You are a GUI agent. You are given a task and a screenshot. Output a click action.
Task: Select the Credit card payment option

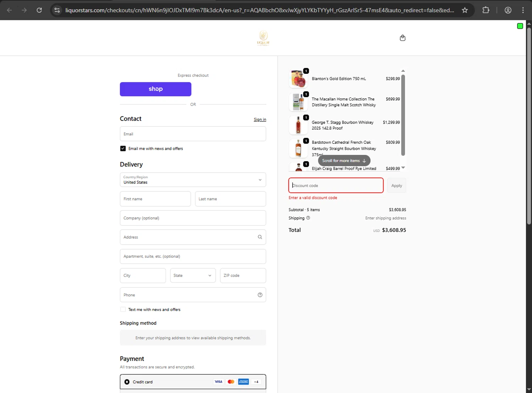127,382
